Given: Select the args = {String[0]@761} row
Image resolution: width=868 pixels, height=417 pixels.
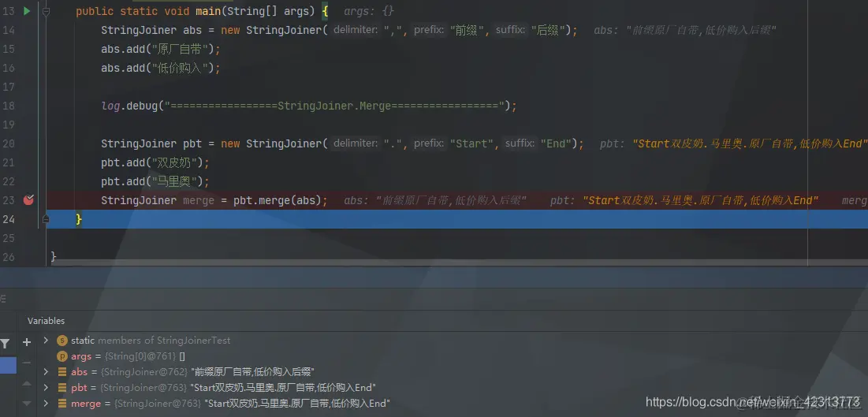Looking at the screenshot, I should point(128,356).
